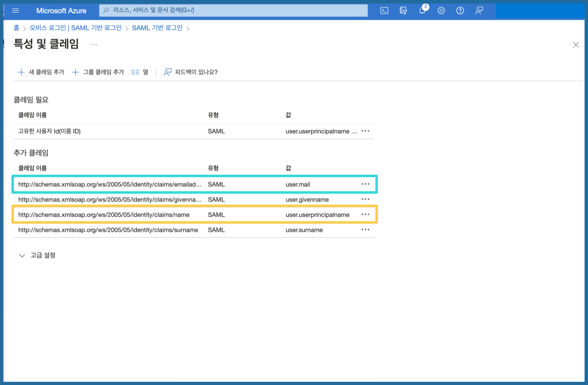This screenshot has height=385, width=588.
Task: Open the Azure portal hamburger menu
Action: click(15, 11)
